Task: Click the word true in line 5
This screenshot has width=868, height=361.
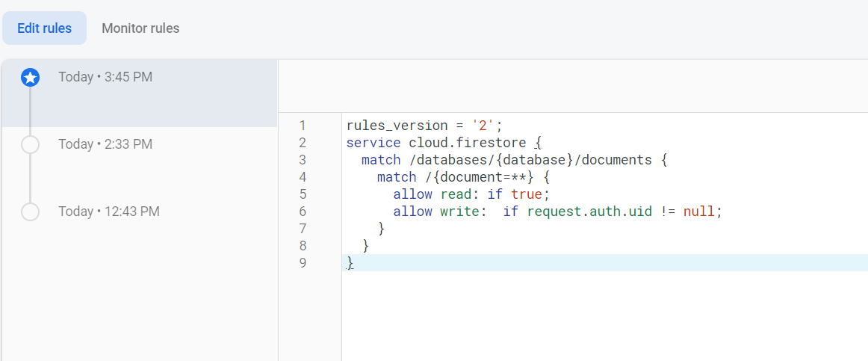Action: click(527, 194)
